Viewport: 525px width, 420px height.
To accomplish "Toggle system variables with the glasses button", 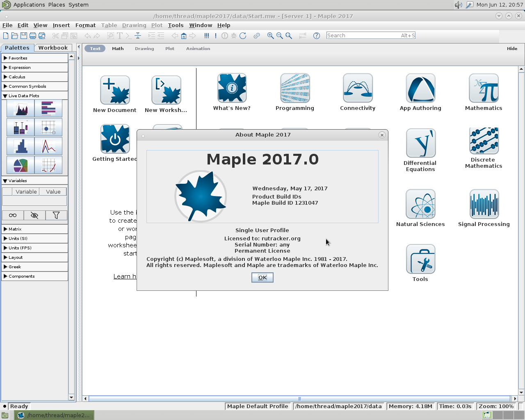I will tap(13, 215).
